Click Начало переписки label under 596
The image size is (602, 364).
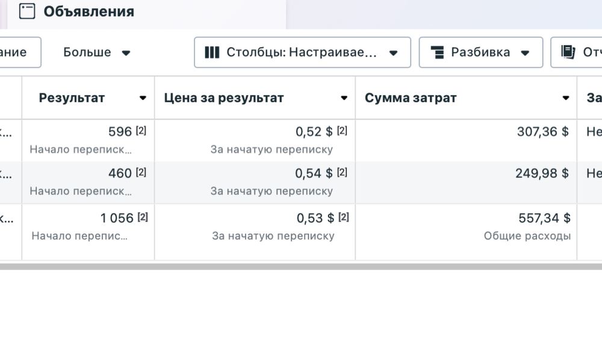point(81,150)
